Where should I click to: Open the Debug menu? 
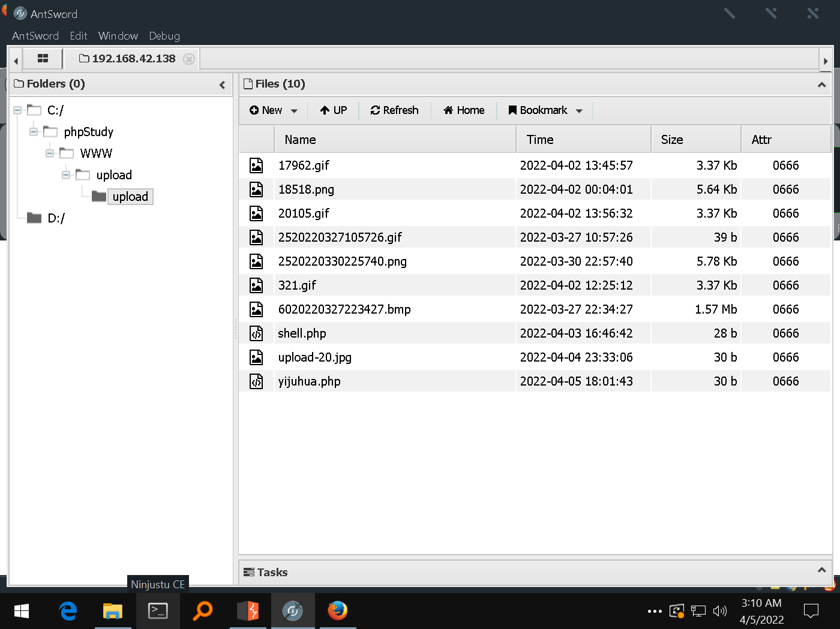pos(164,36)
